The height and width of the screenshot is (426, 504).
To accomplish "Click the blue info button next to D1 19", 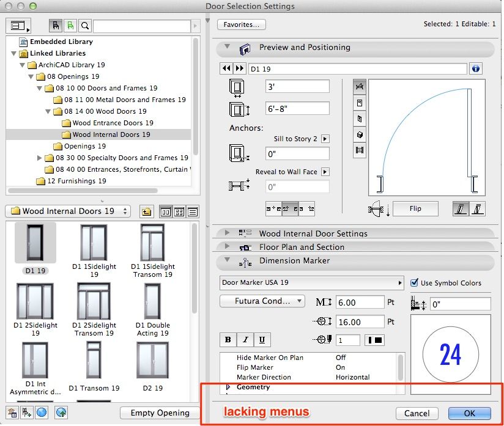I will point(476,68).
